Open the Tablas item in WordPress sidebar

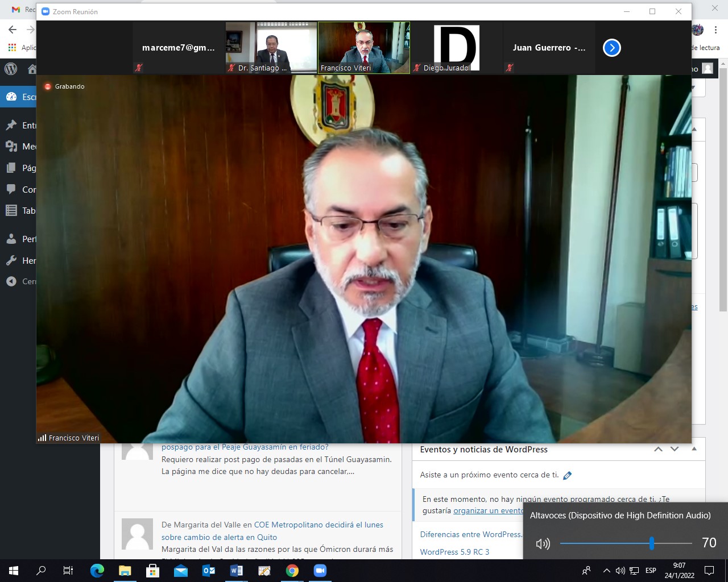tap(18, 210)
